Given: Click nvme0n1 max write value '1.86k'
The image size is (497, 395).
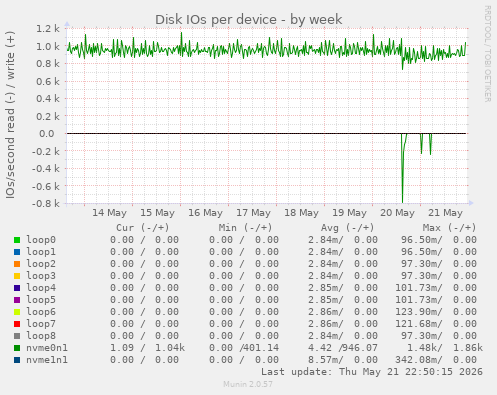Looking at the screenshot, I should tap(468, 348).
